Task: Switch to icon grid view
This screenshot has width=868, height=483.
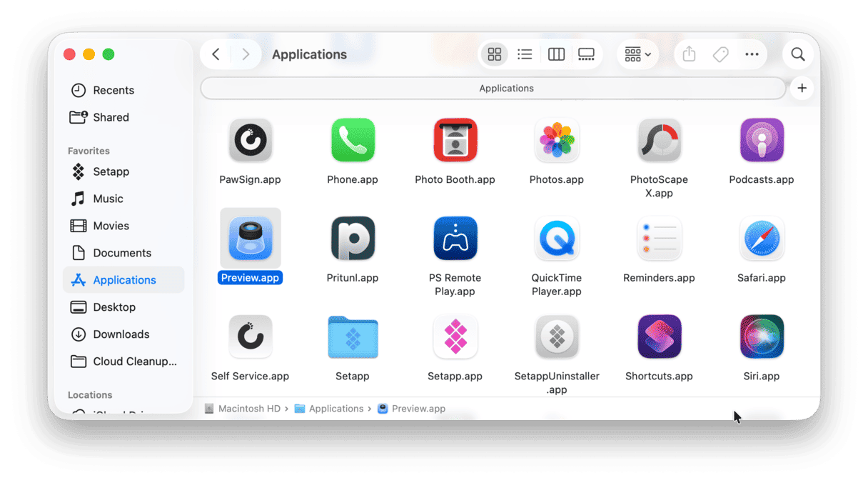Action: (494, 54)
